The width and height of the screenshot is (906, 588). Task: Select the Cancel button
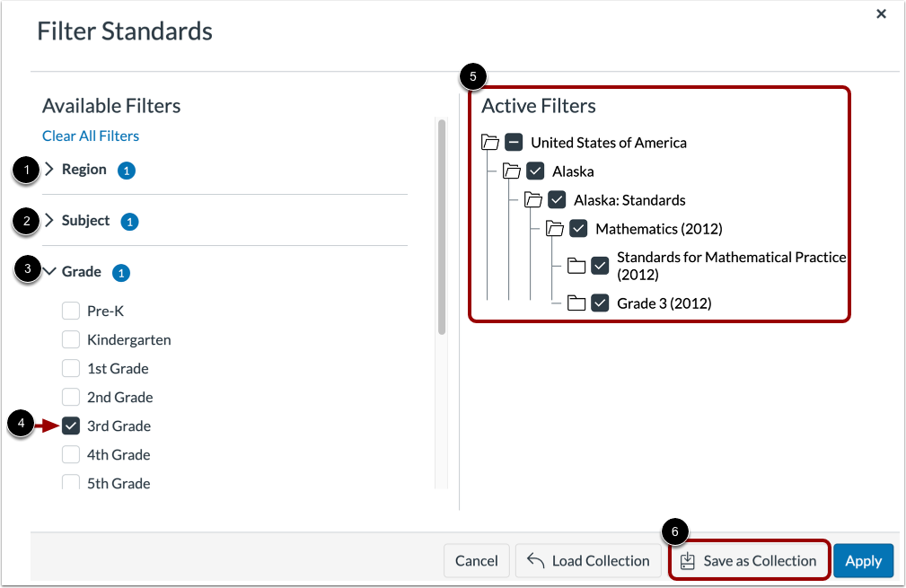click(476, 560)
